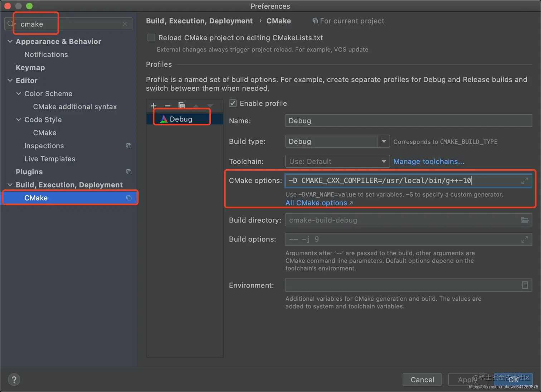Image resolution: width=541 pixels, height=392 pixels.
Task: Collapse Code Style tree node
Action: 19,120
